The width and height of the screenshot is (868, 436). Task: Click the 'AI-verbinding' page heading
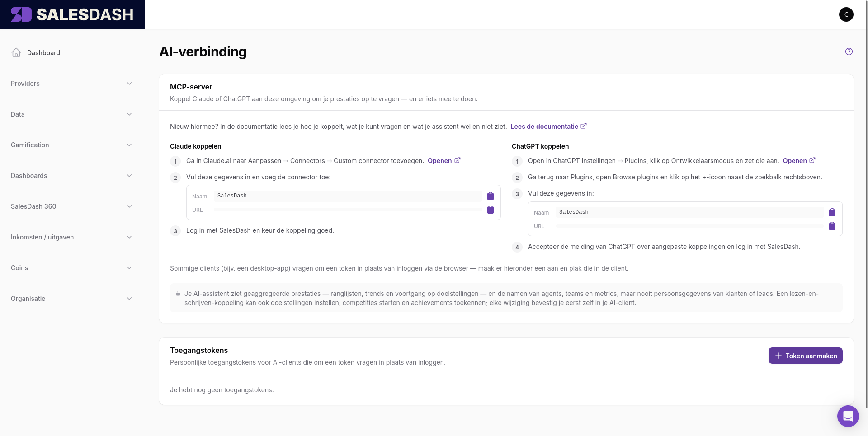point(203,52)
